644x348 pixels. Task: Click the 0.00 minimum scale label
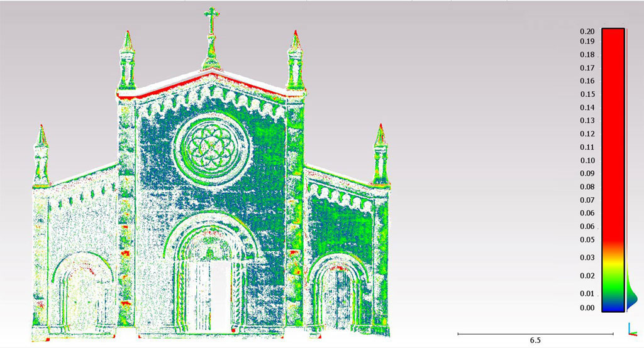(x=587, y=308)
